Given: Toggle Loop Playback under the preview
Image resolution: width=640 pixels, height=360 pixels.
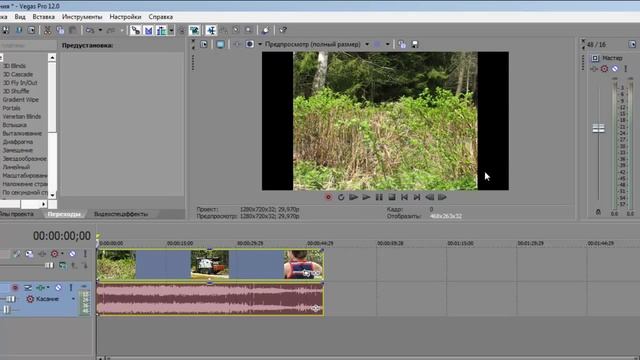Looking at the screenshot, I should point(341,197).
